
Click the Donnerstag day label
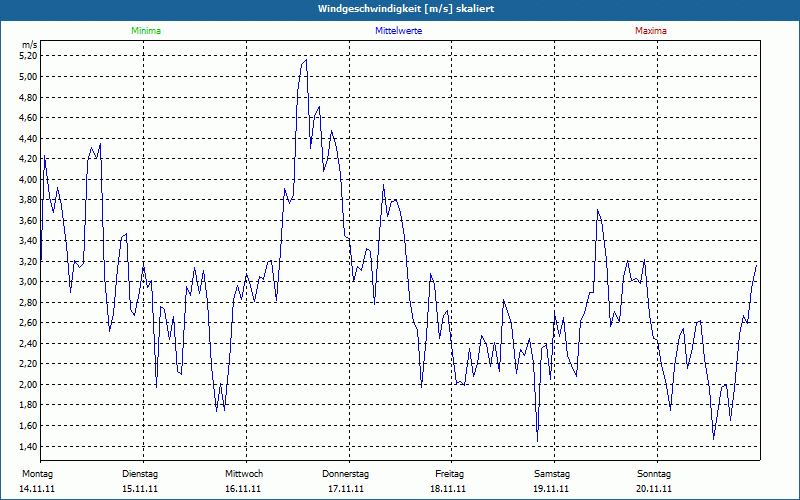[345, 474]
